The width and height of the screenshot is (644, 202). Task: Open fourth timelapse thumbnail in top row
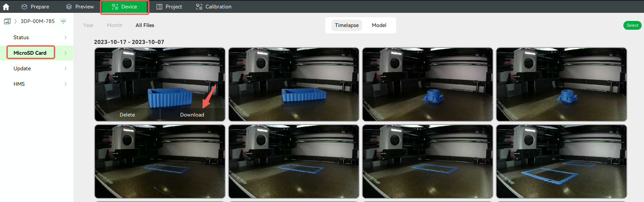562,84
